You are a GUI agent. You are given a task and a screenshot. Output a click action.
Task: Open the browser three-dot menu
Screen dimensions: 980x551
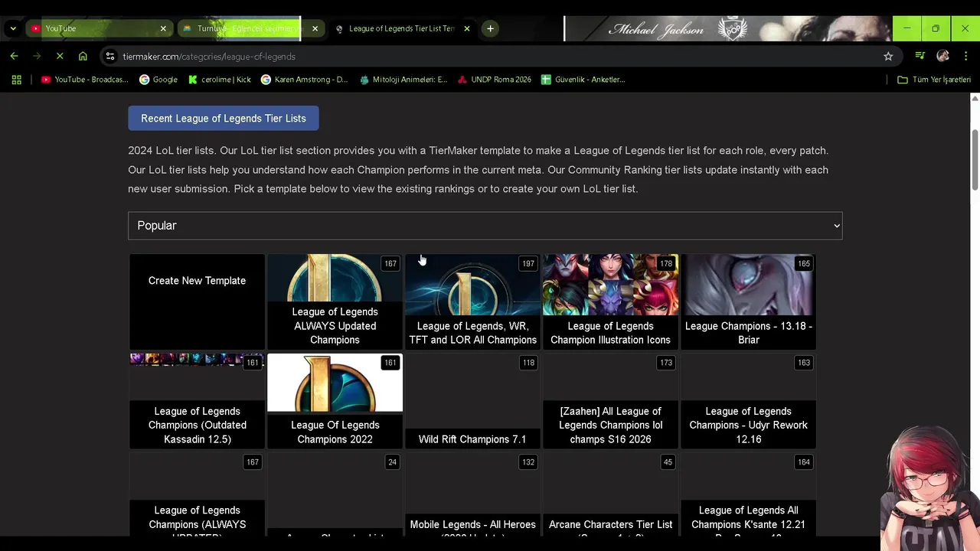[x=965, y=56]
